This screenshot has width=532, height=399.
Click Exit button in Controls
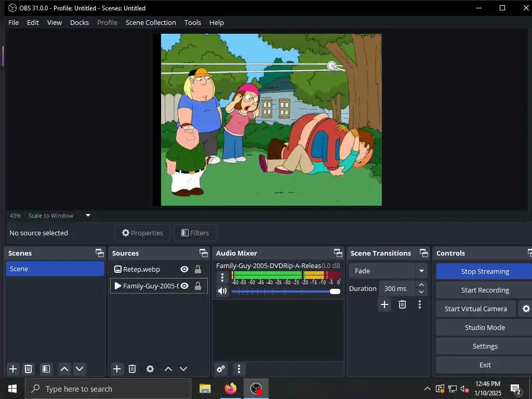[485, 365]
